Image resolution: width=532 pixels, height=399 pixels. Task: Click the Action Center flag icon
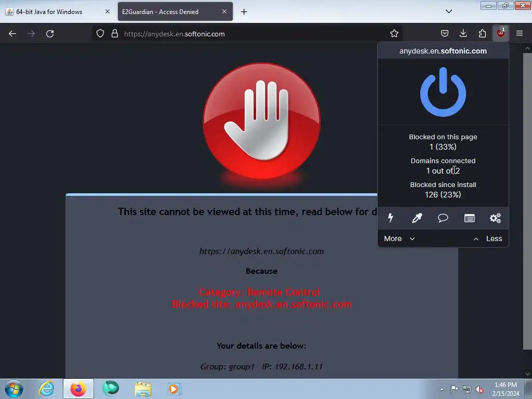coord(454,389)
